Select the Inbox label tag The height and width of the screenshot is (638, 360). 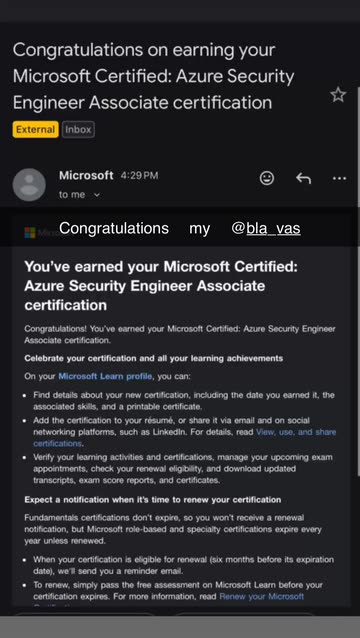[x=79, y=130]
